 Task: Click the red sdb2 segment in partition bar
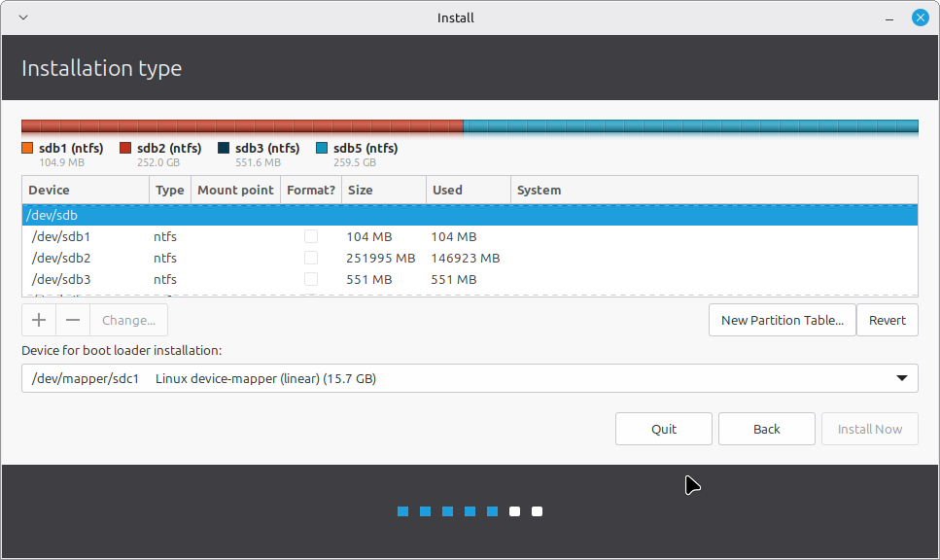pyautogui.click(x=243, y=126)
